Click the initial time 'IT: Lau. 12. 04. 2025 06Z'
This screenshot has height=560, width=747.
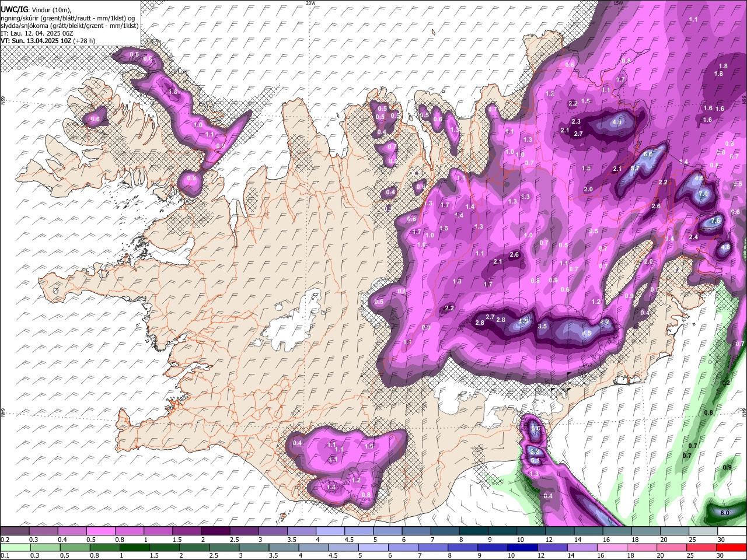[x=37, y=33]
